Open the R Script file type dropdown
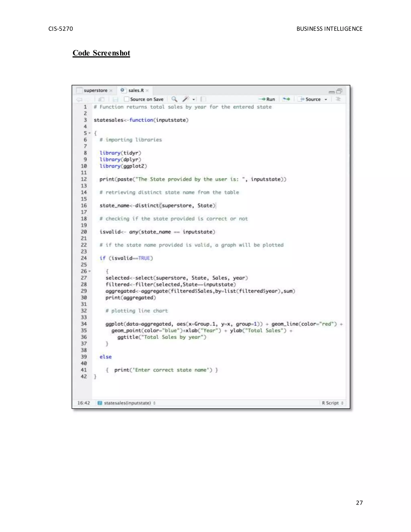The height and width of the screenshot is (532, 411). pos(333,403)
